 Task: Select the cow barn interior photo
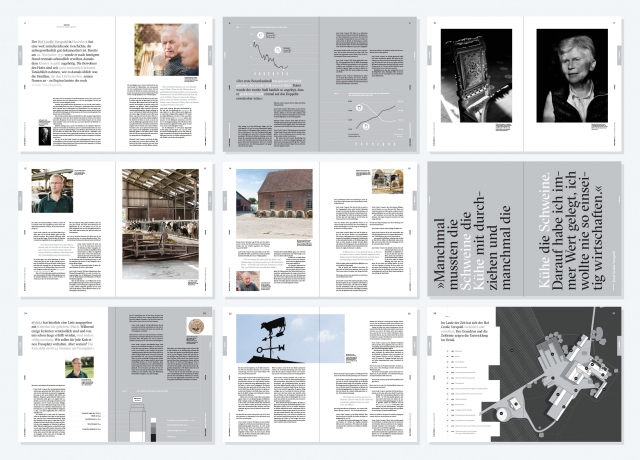tap(166, 208)
